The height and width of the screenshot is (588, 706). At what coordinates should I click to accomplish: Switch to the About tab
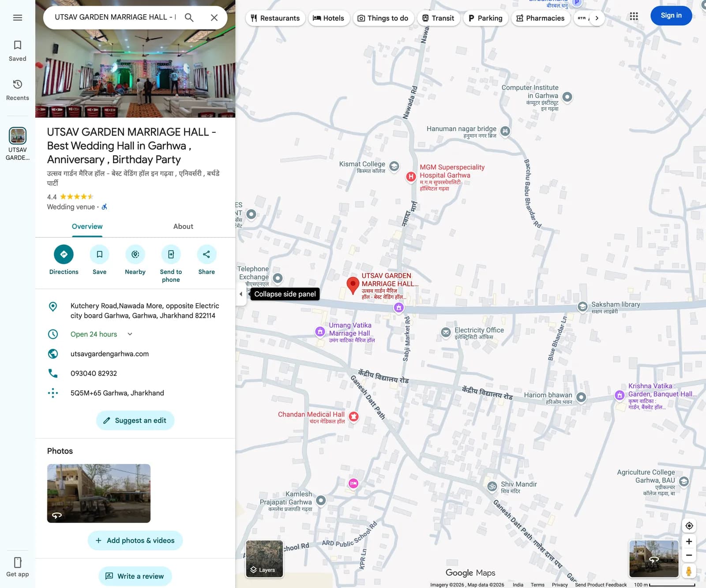[183, 226]
